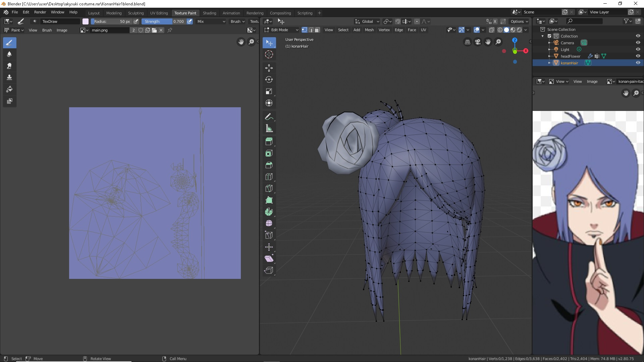644x362 pixels.
Task: Hide konanHair in the outliner
Action: coord(638,63)
